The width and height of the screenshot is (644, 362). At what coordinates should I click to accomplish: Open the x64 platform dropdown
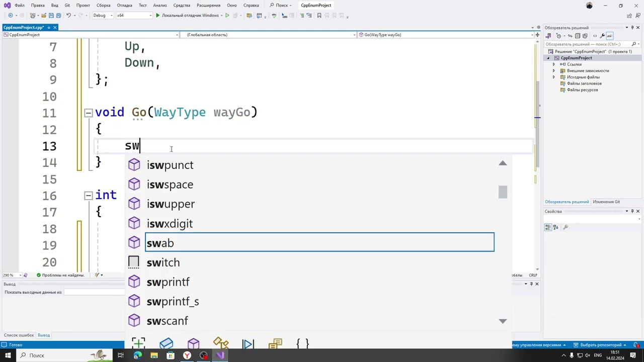point(134,16)
